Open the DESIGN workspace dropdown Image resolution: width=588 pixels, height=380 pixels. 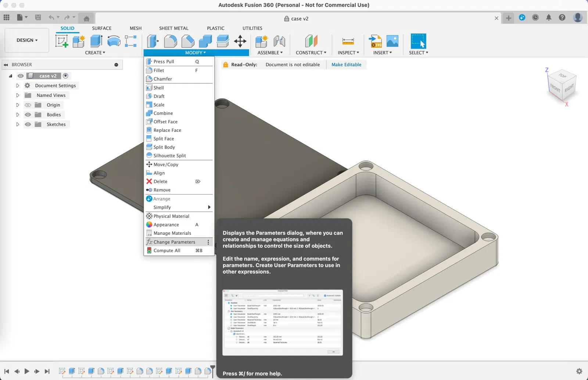[27, 40]
